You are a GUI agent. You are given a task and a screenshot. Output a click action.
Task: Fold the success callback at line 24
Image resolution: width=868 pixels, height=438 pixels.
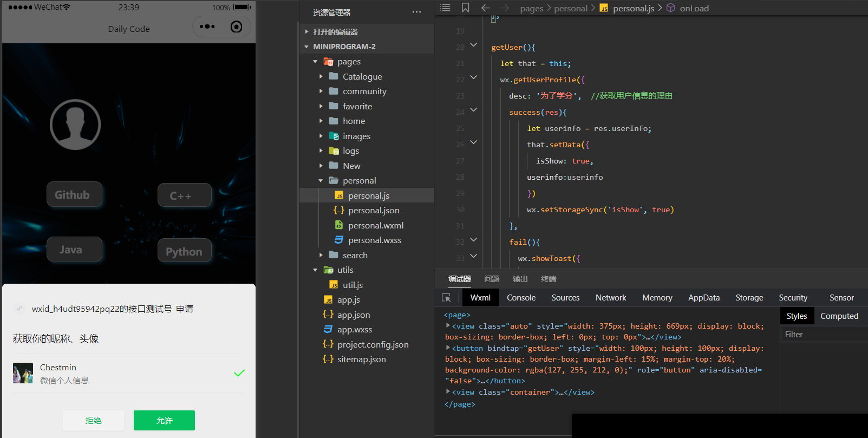(x=473, y=110)
